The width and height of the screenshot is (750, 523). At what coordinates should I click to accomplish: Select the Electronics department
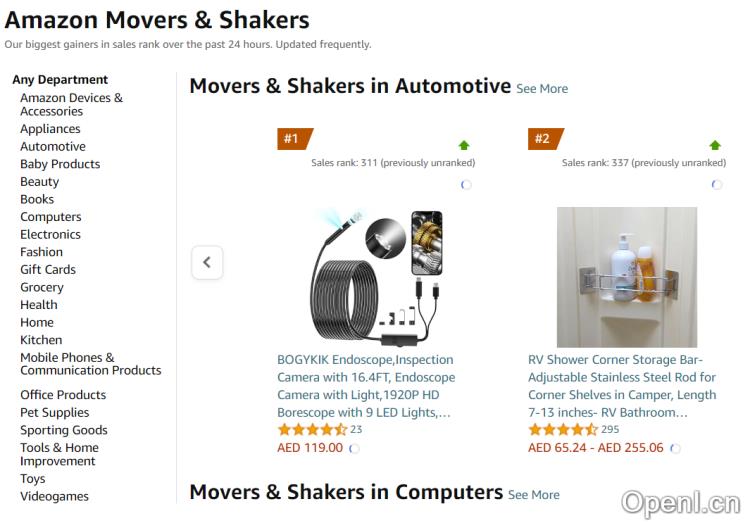pos(50,235)
